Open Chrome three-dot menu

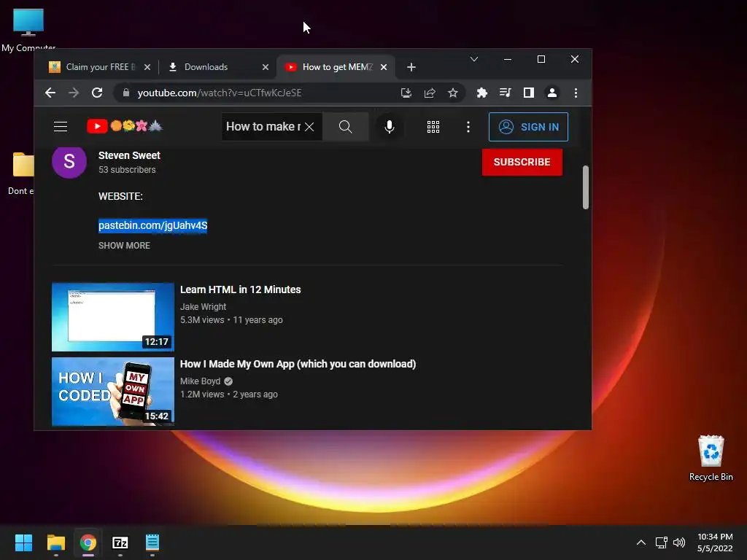click(x=576, y=93)
